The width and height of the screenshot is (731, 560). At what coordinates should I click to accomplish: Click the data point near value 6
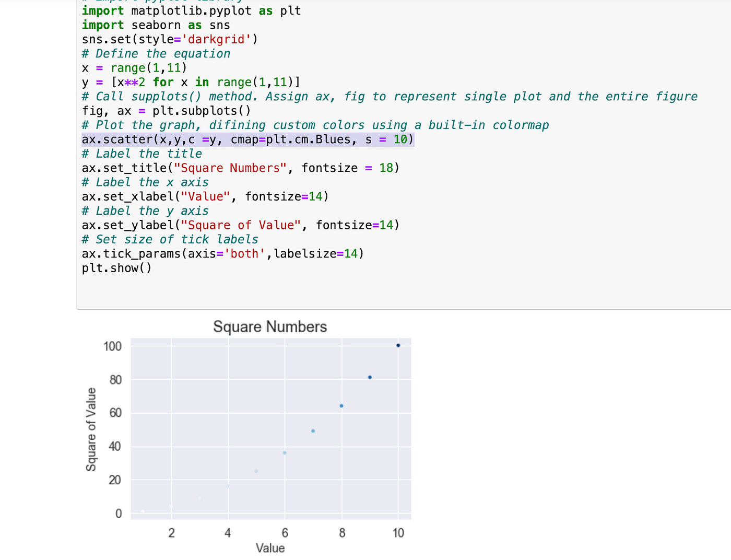point(284,452)
